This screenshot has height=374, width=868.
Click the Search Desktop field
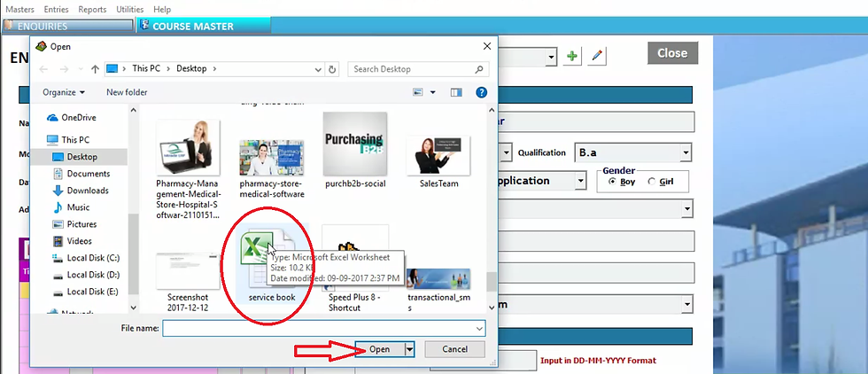tap(418, 69)
